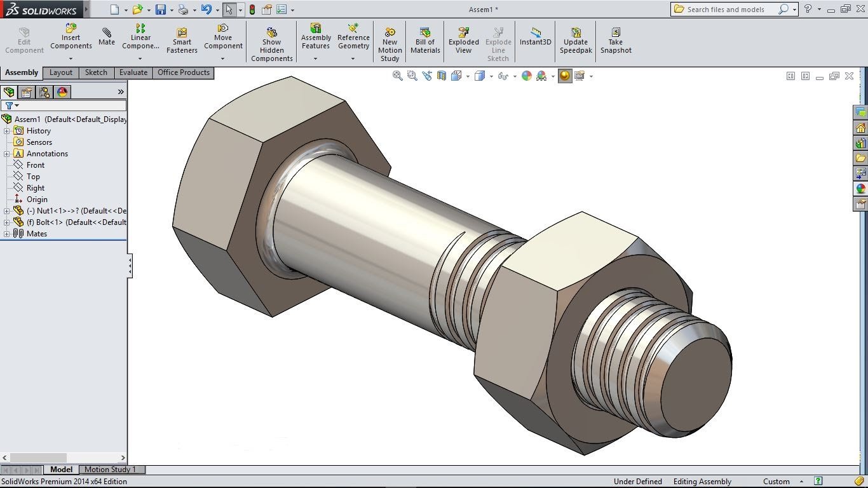The height and width of the screenshot is (488, 868).
Task: Open the Assembly Features dropdown arrow
Action: pos(315,59)
